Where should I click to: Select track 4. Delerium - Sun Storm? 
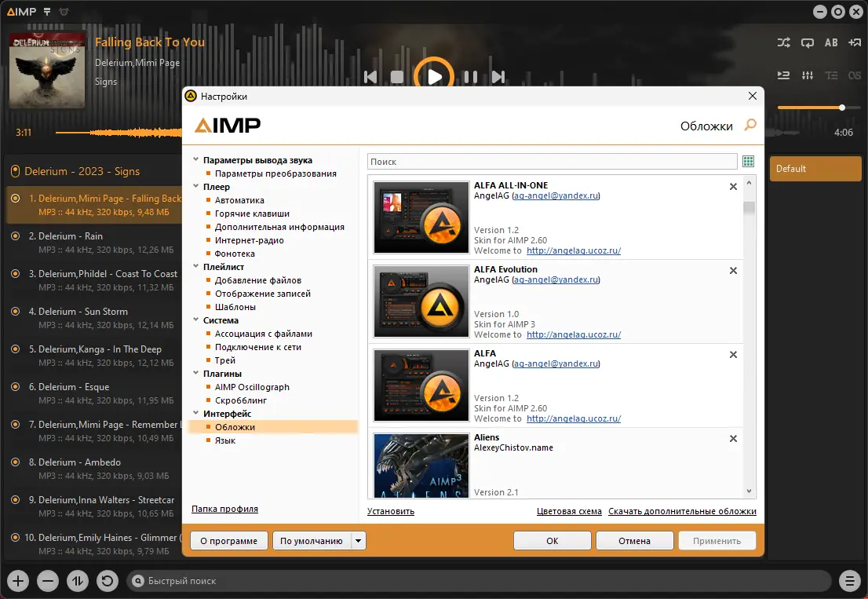coord(94,318)
